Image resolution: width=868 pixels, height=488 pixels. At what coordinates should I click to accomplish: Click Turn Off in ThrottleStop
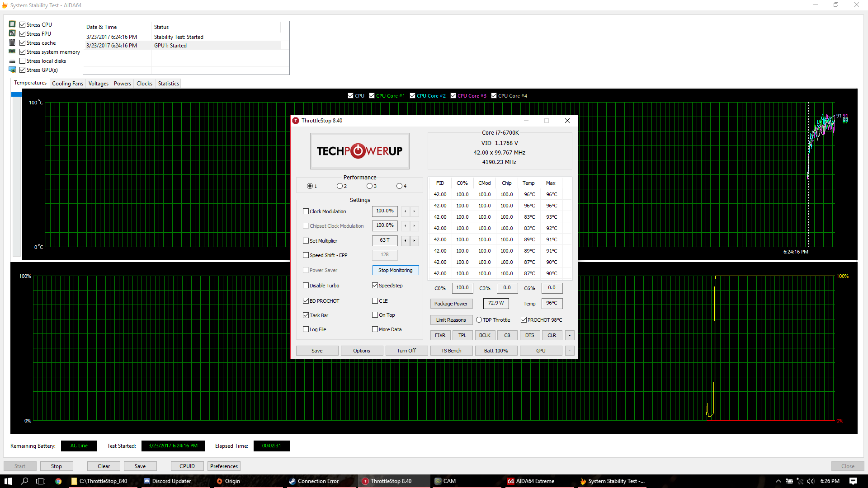tap(406, 351)
